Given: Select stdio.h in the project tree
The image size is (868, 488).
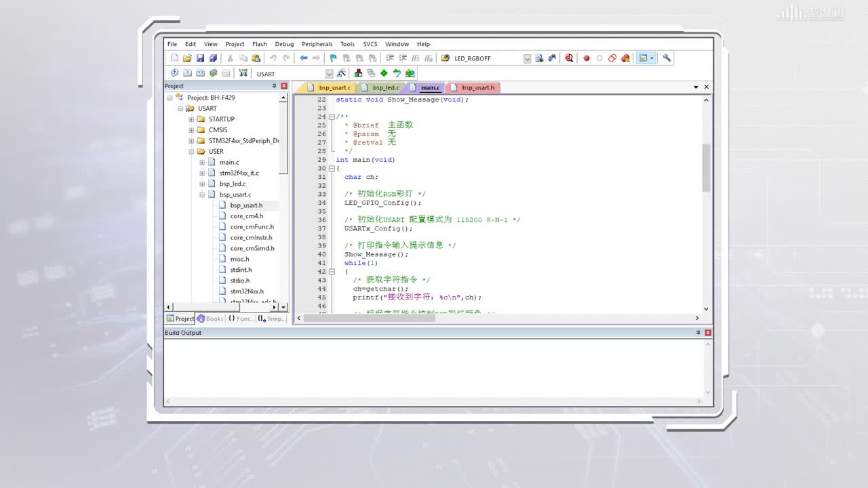Looking at the screenshot, I should coord(239,281).
